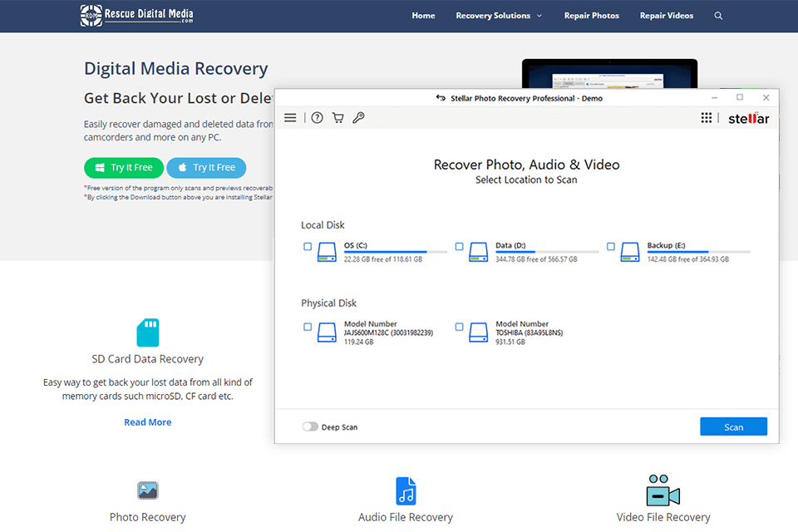Click the OS (C:) usage bar
This screenshot has width=798, height=532.
click(396, 252)
